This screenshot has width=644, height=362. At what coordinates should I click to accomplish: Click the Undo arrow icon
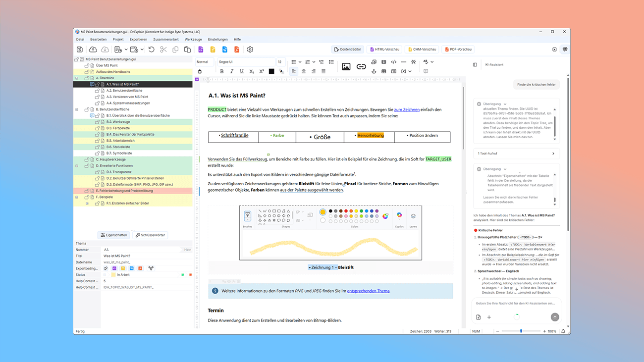pos(151,50)
